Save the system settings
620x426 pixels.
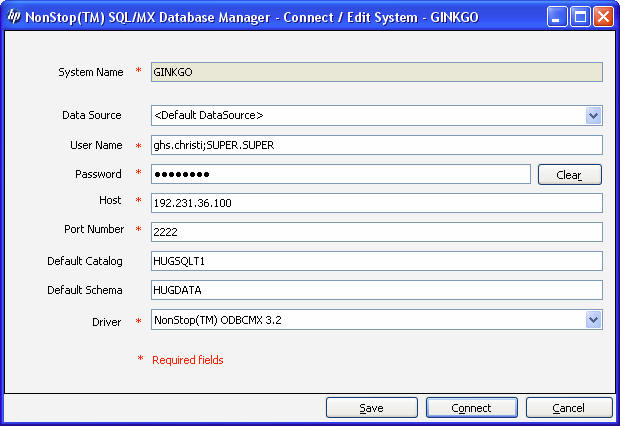(x=372, y=407)
